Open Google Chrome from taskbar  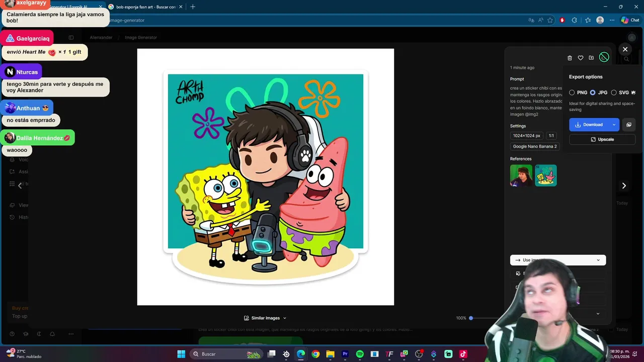tap(315, 354)
